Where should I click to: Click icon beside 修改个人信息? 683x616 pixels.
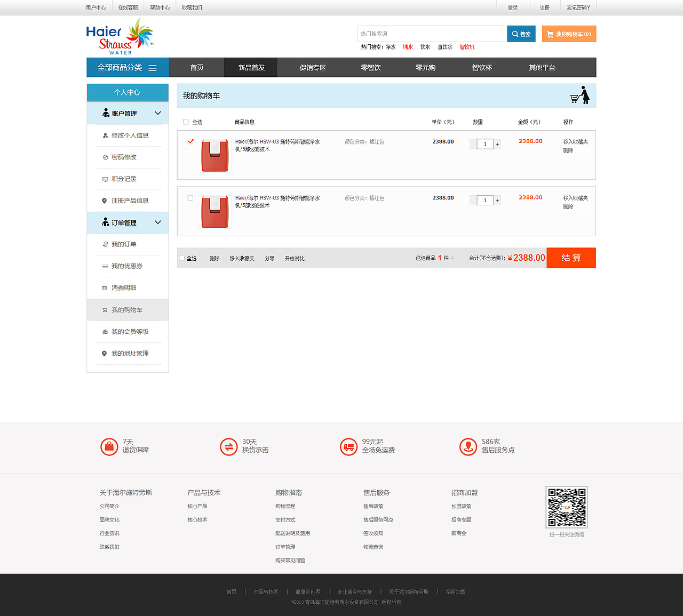point(105,135)
